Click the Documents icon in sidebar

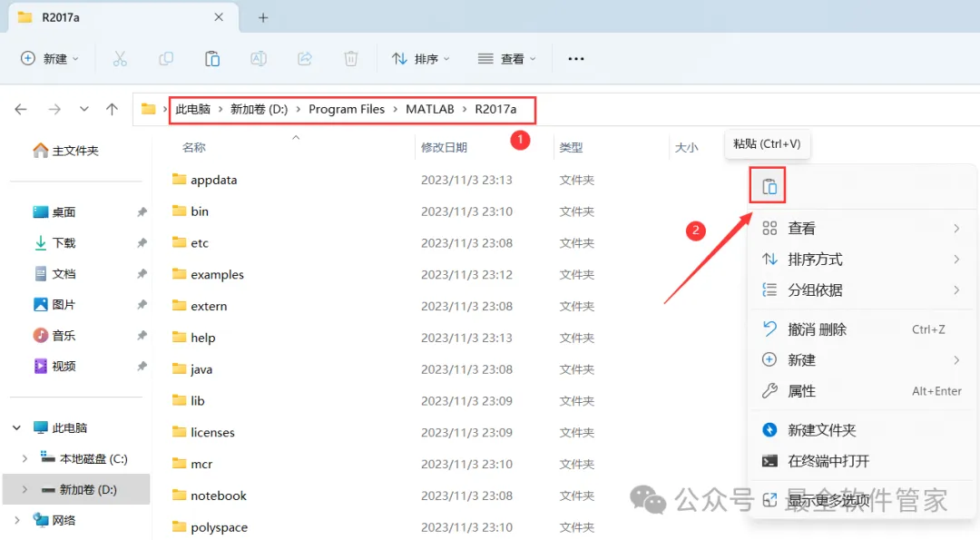41,274
